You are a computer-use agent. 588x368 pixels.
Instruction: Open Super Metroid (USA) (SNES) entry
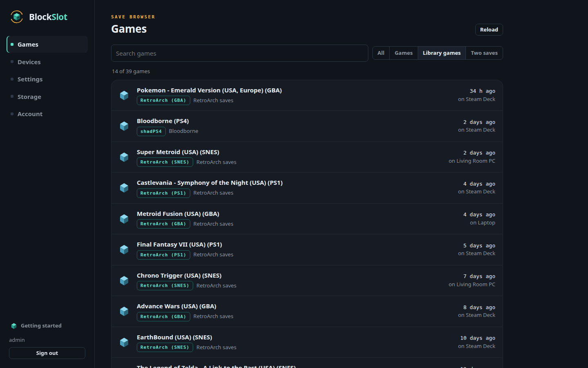point(307,157)
